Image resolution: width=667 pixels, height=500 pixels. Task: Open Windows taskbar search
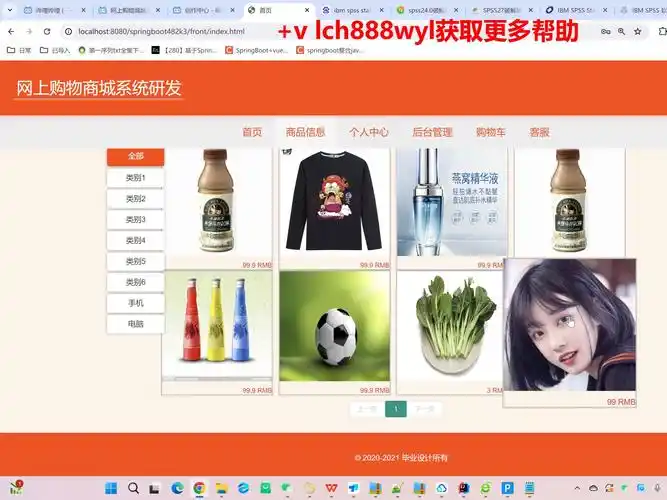133,488
